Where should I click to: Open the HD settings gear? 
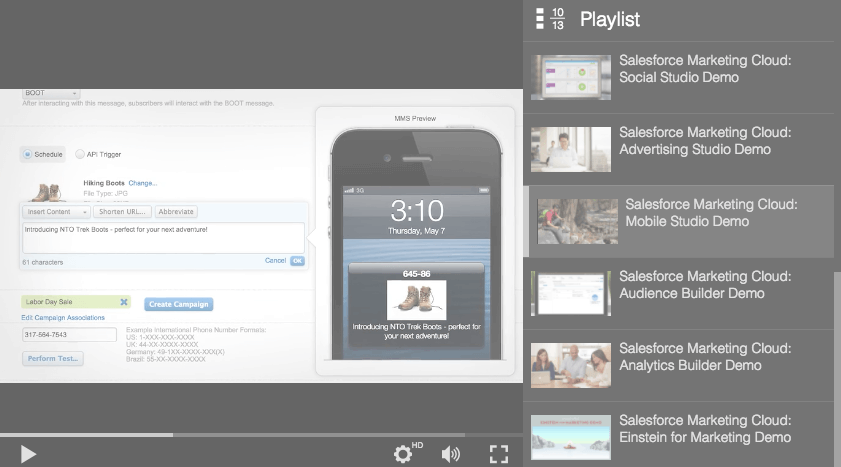403,454
